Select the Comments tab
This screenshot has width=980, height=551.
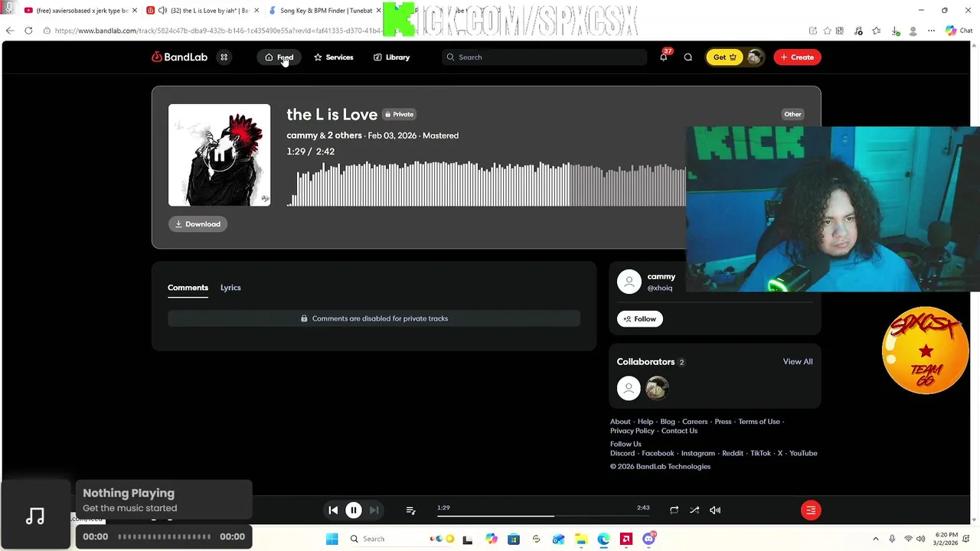pos(188,288)
